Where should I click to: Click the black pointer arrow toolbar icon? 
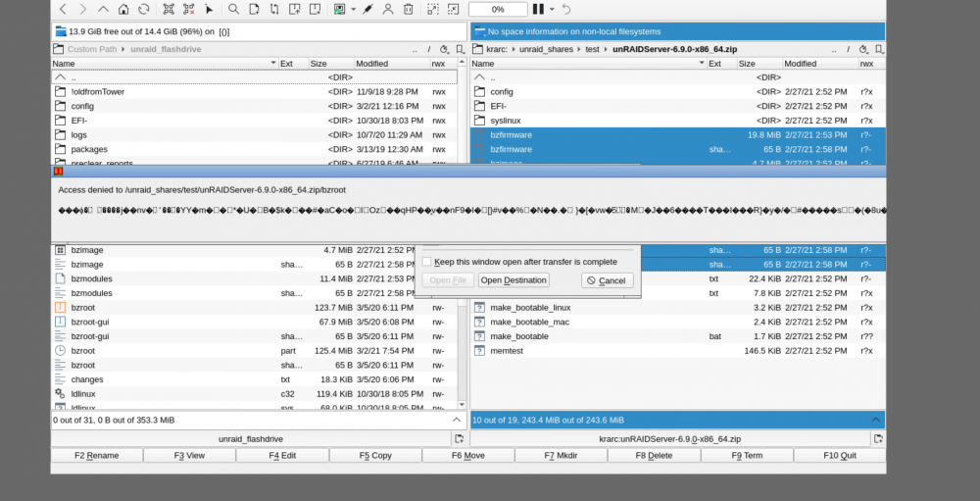210,10
